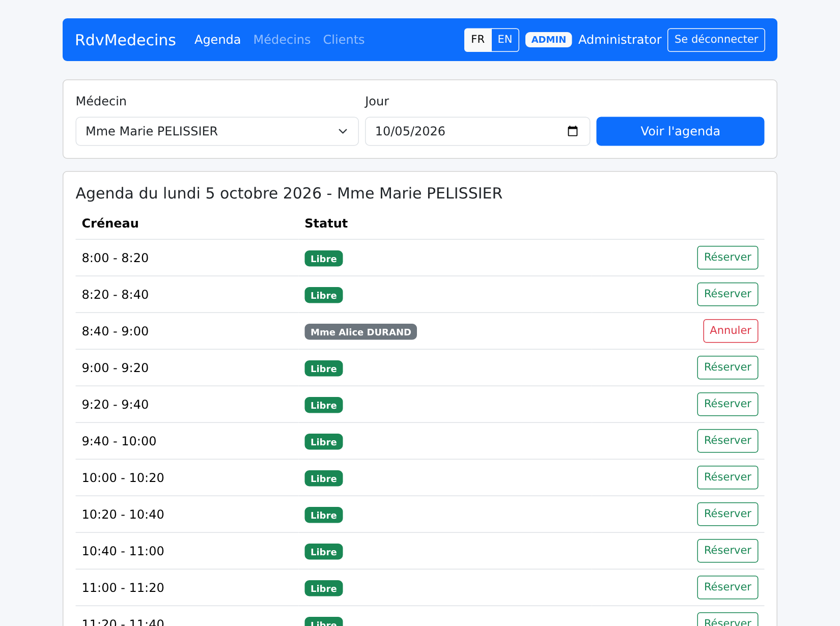
Task: Click the agenda title for lundi 5 octobre
Action: 289,193
